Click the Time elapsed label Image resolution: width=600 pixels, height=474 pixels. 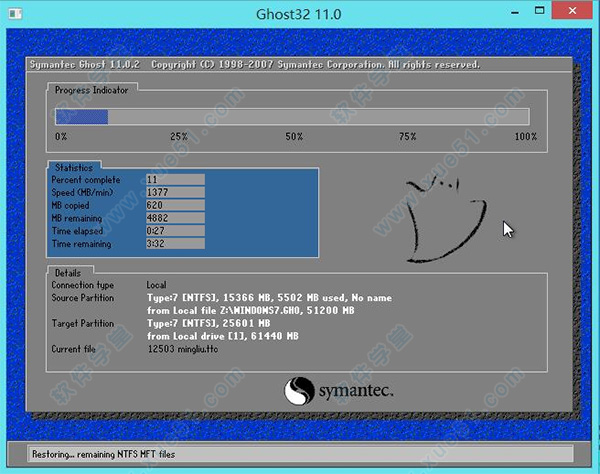(77, 231)
